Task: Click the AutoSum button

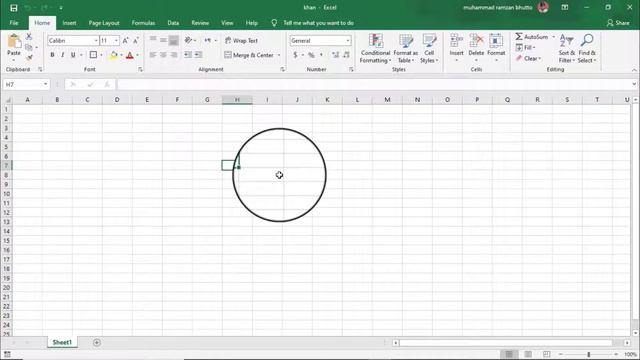Action: [532, 37]
